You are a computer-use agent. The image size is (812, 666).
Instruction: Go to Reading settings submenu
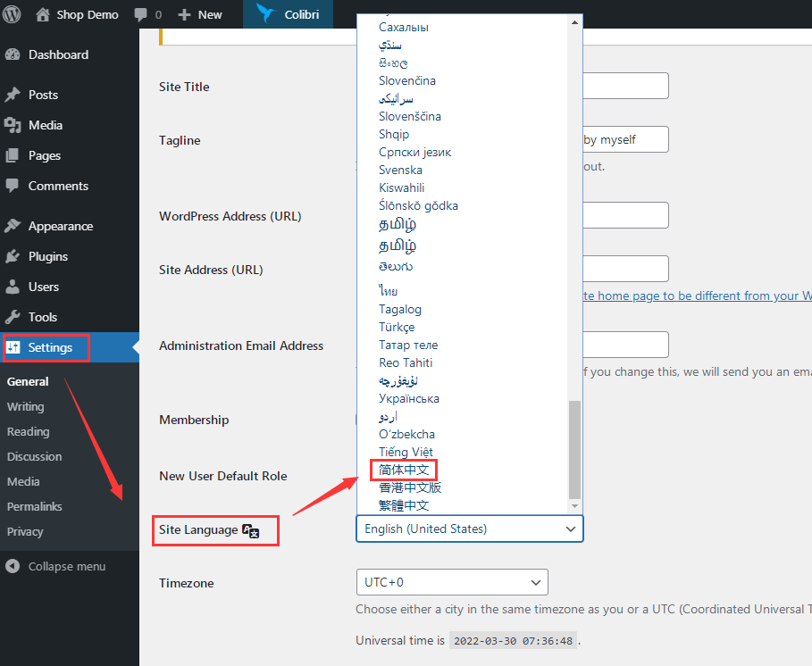point(29,431)
